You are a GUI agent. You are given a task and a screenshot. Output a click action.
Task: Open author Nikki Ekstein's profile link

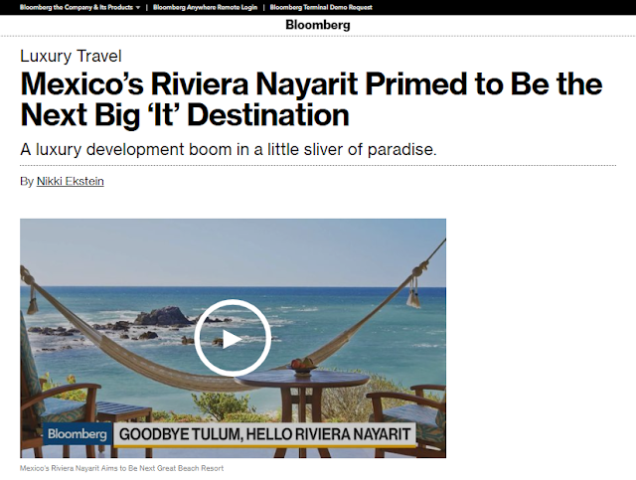click(x=70, y=181)
